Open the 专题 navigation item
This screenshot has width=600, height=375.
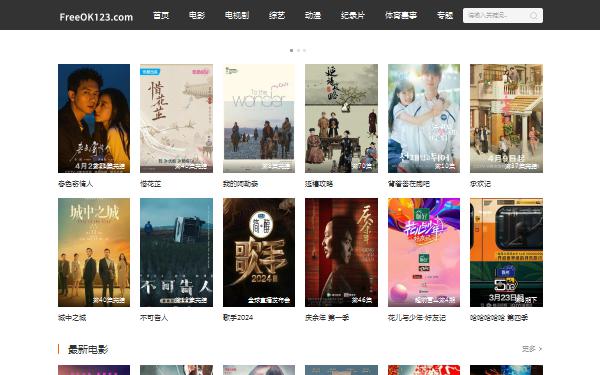(x=445, y=15)
